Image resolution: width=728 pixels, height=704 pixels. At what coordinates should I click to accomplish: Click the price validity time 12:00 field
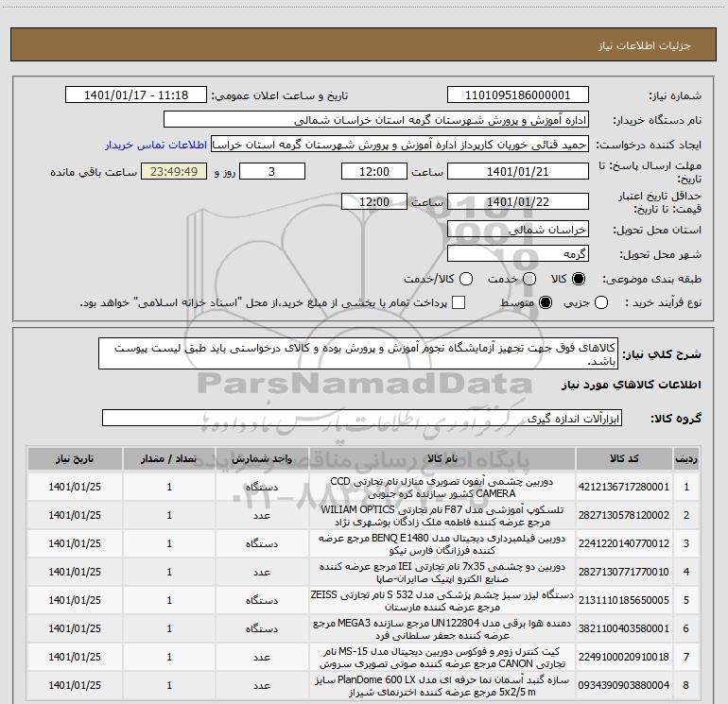(x=374, y=202)
